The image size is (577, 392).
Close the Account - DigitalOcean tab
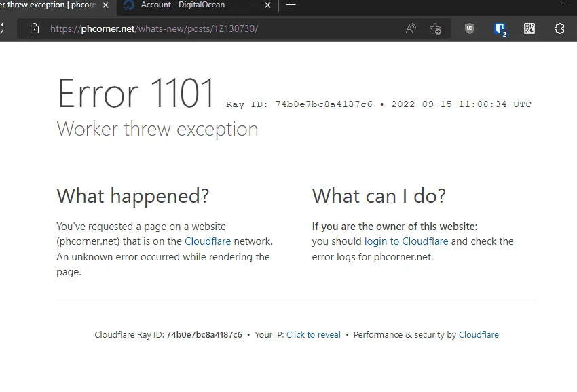[268, 5]
